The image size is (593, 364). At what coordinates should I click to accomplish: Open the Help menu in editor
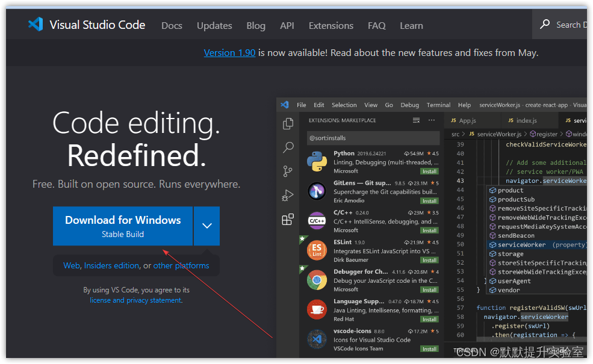[x=464, y=105]
